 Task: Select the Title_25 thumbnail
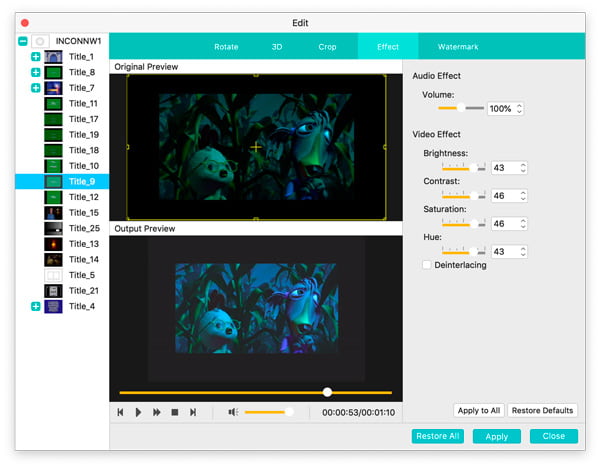click(53, 228)
